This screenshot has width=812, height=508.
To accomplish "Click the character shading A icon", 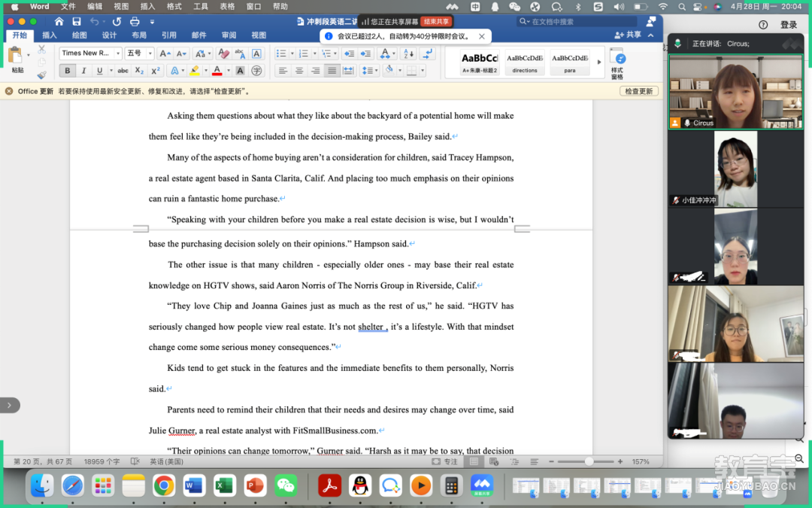I will 241,71.
